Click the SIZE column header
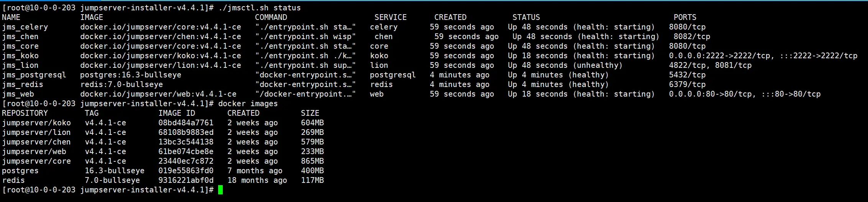Image resolution: width=868 pixels, height=202 pixels. click(310, 113)
